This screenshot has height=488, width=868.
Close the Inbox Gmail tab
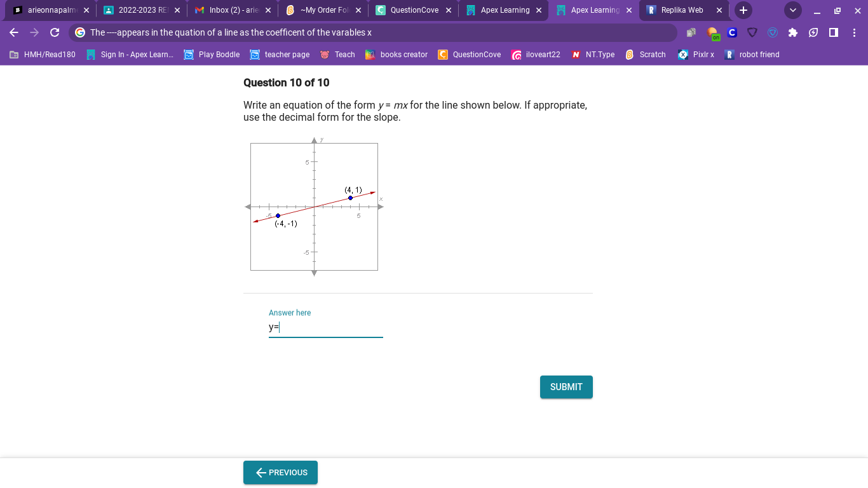268,10
